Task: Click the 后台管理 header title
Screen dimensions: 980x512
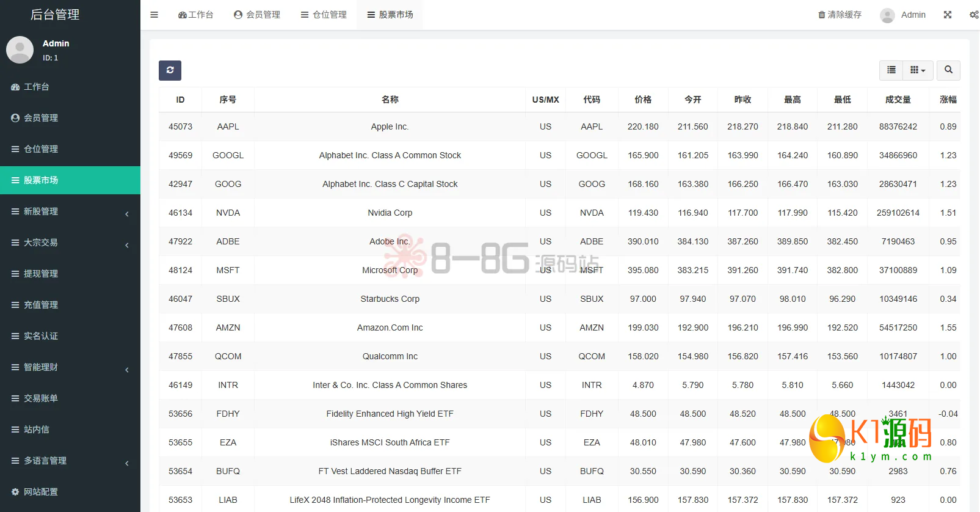Action: [55, 15]
